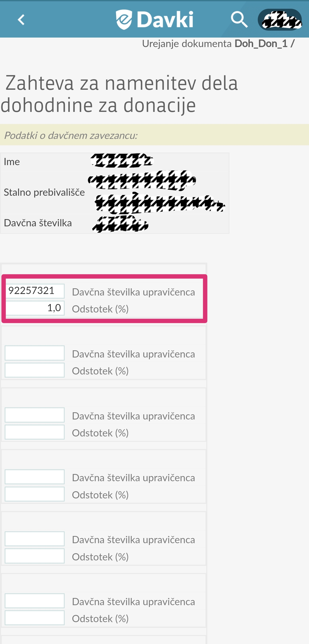Click the Doh_Don_1 breadcrumb link
Viewport: 309px width, 644px height.
point(261,44)
